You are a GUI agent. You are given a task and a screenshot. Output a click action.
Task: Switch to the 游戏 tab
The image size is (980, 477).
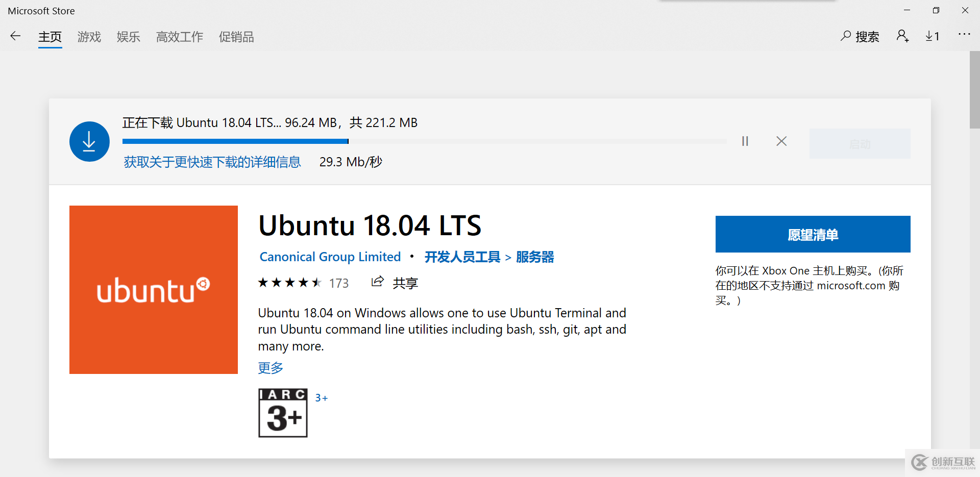pyautogui.click(x=89, y=37)
